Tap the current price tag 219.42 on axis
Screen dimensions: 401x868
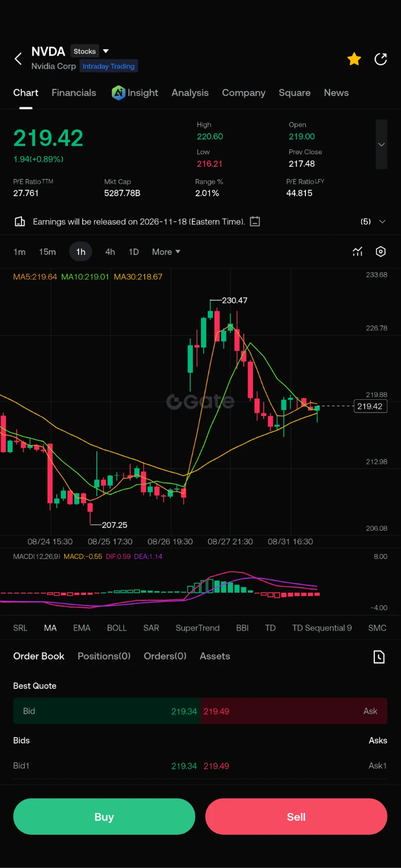370,406
